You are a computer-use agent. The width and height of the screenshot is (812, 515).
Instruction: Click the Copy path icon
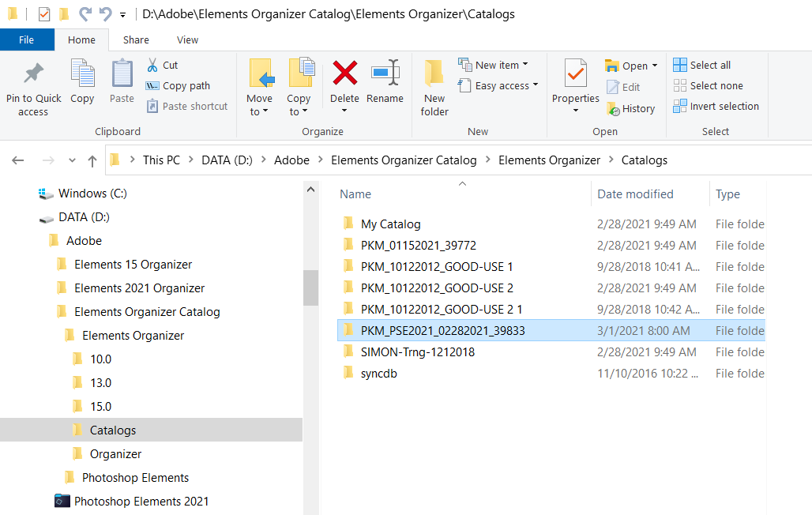(x=153, y=85)
